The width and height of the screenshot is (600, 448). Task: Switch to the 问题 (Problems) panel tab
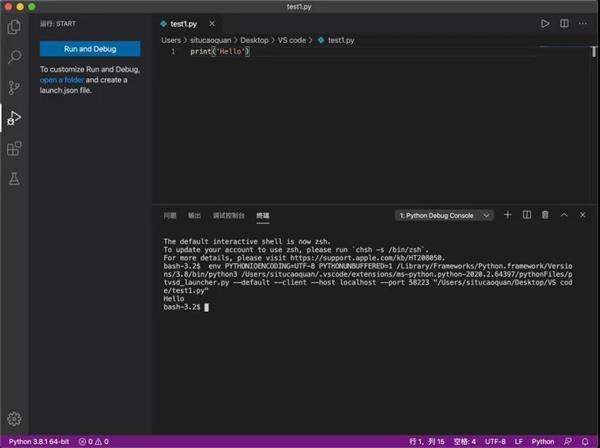pos(170,215)
